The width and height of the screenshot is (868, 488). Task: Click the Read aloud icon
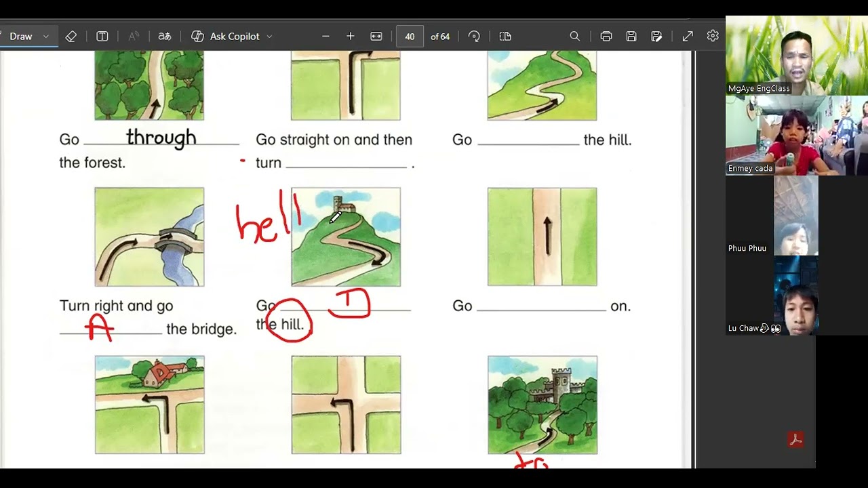point(134,37)
